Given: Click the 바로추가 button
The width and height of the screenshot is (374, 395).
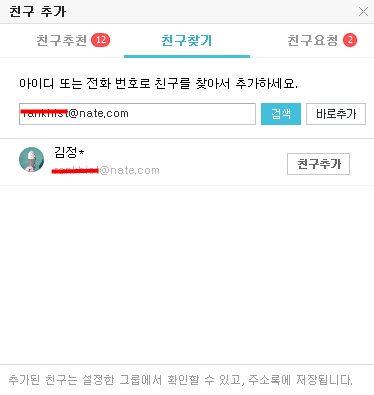Looking at the screenshot, I should pyautogui.click(x=336, y=114).
